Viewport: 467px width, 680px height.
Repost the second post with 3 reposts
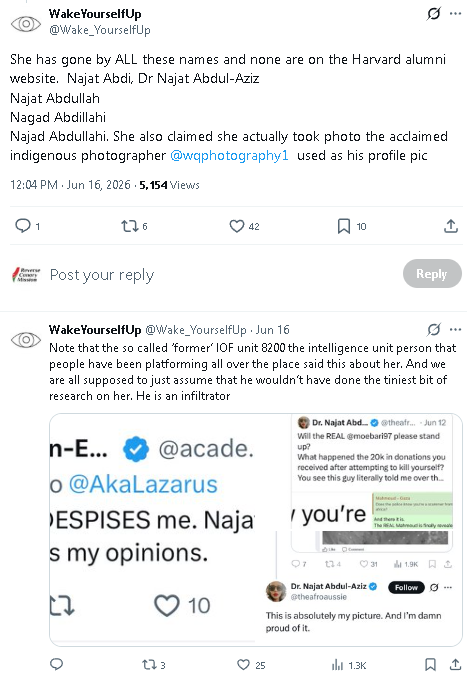pos(148,664)
